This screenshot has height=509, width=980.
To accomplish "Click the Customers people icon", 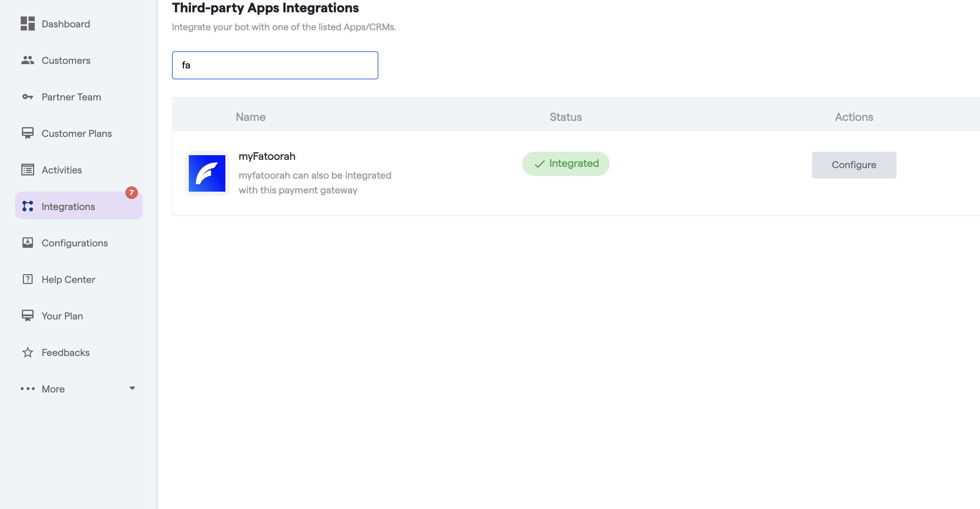I will (x=27, y=60).
